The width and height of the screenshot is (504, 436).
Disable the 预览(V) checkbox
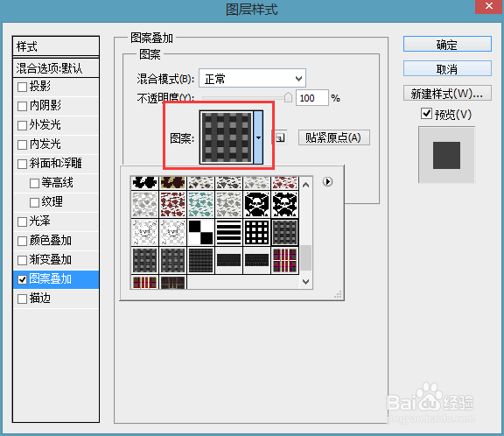[x=426, y=114]
